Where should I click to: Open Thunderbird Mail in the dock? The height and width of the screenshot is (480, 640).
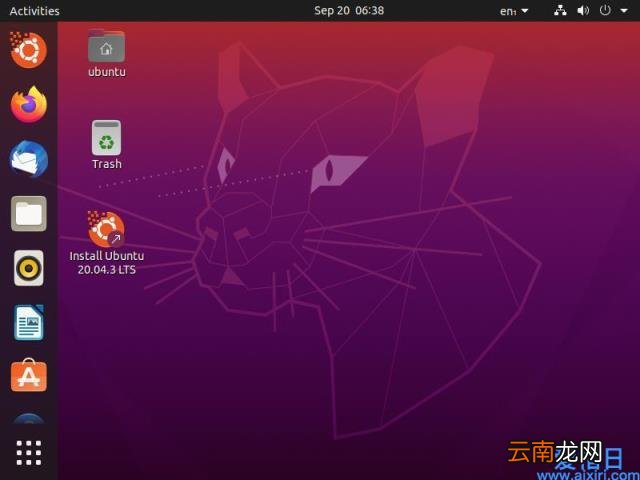pyautogui.click(x=29, y=159)
